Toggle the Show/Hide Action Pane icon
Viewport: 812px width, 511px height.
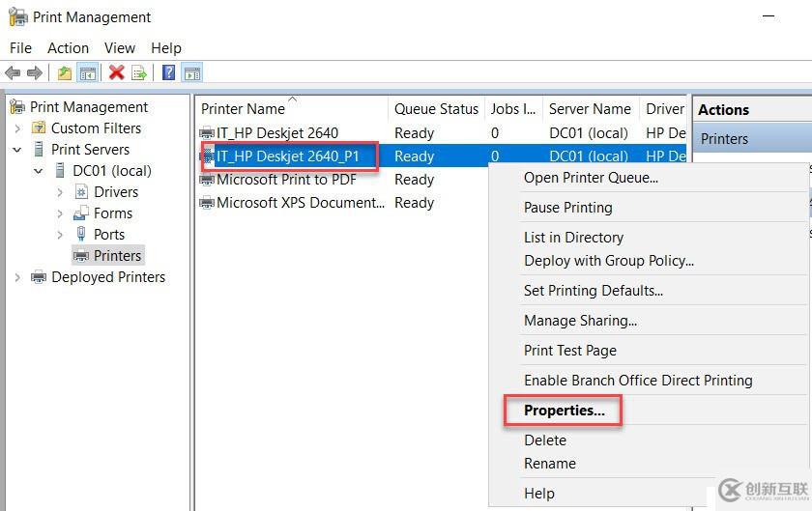pyautogui.click(x=192, y=73)
